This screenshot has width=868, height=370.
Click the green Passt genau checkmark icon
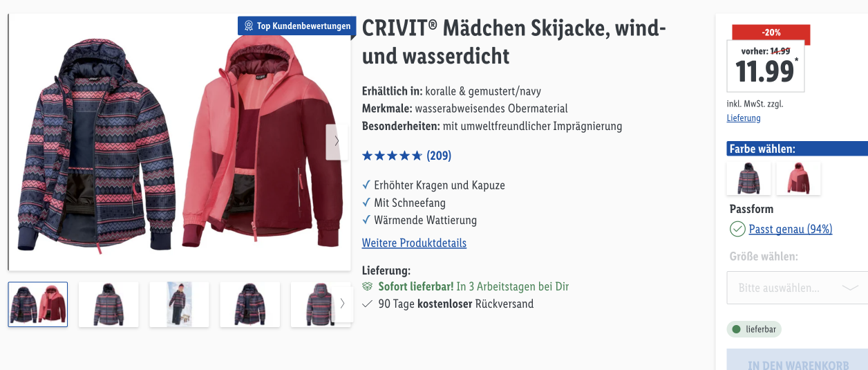737,229
